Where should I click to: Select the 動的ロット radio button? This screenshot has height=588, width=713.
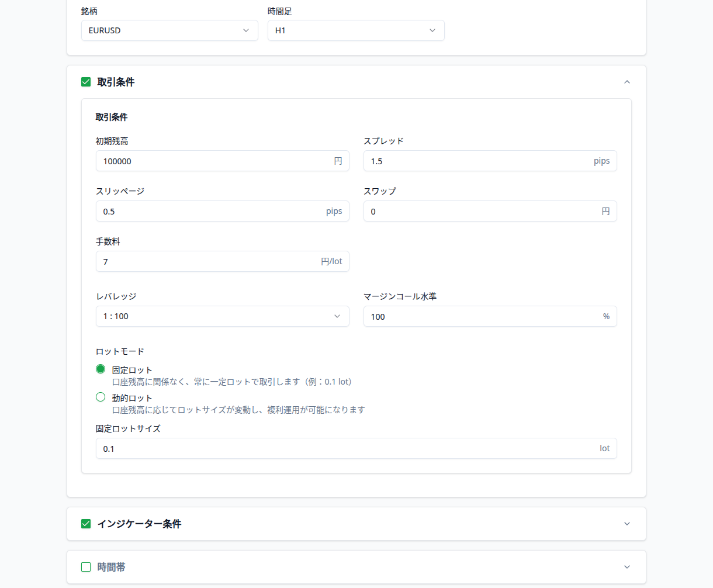coord(101,397)
